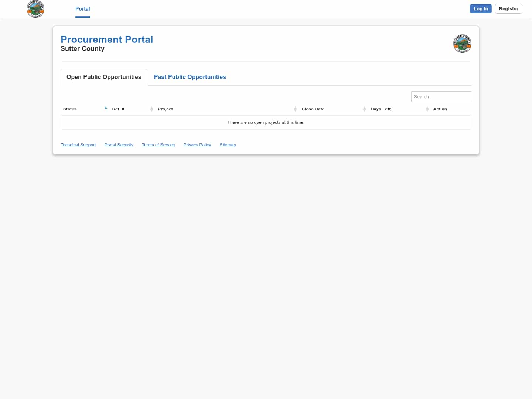The width and height of the screenshot is (532, 399).
Task: Select the Open Public Opportunities tab
Action: [104, 77]
